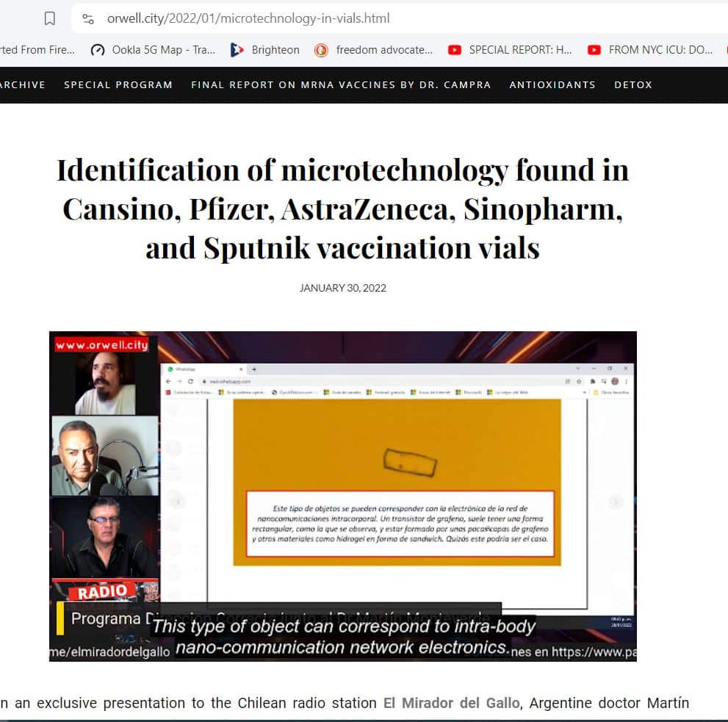Viewport: 728px width, 722px height.
Task: Click the RADIO logo in the video
Action: (102, 591)
